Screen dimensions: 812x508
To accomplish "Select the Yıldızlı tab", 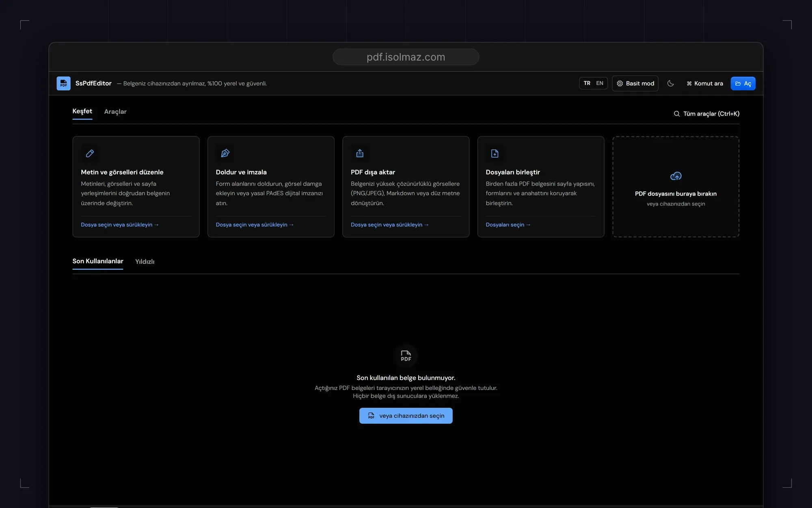I will click(x=145, y=262).
